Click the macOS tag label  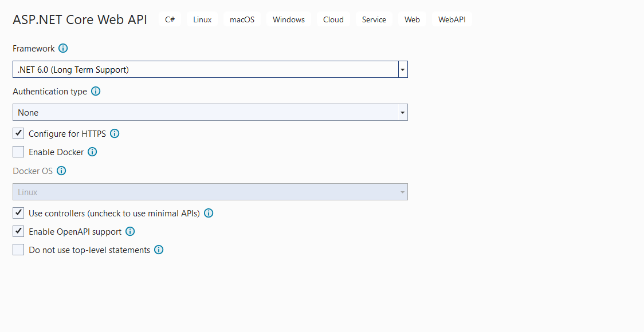point(241,19)
